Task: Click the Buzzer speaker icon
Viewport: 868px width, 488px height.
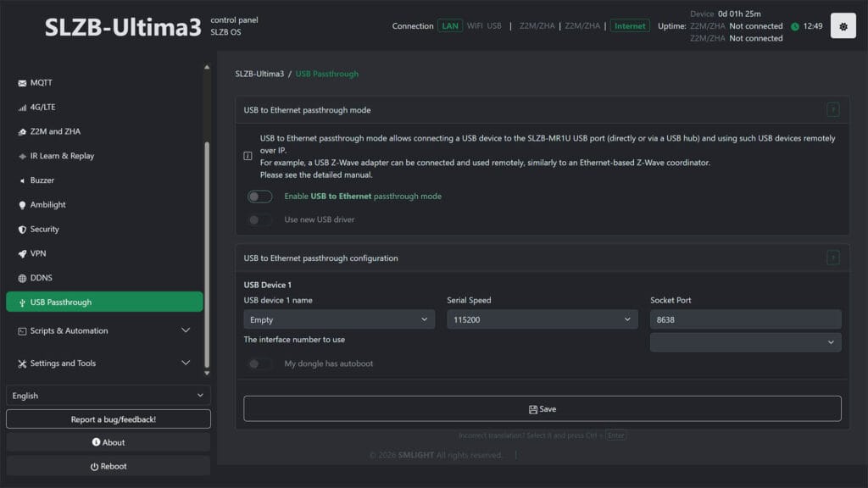Action: (x=22, y=180)
